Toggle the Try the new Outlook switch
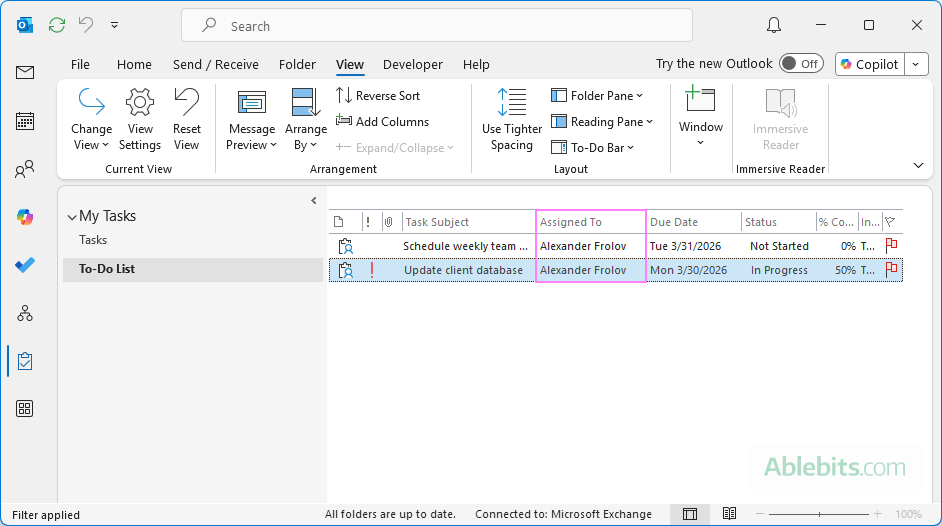The height and width of the screenshot is (526, 942). coord(801,64)
